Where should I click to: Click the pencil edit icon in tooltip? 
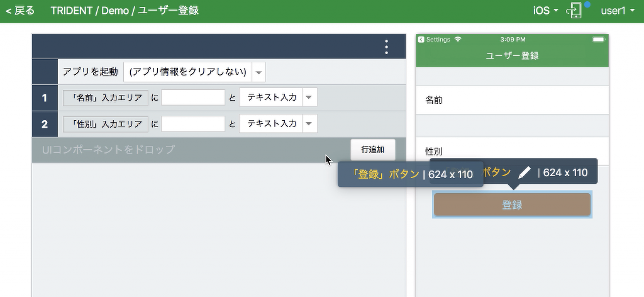(x=525, y=172)
